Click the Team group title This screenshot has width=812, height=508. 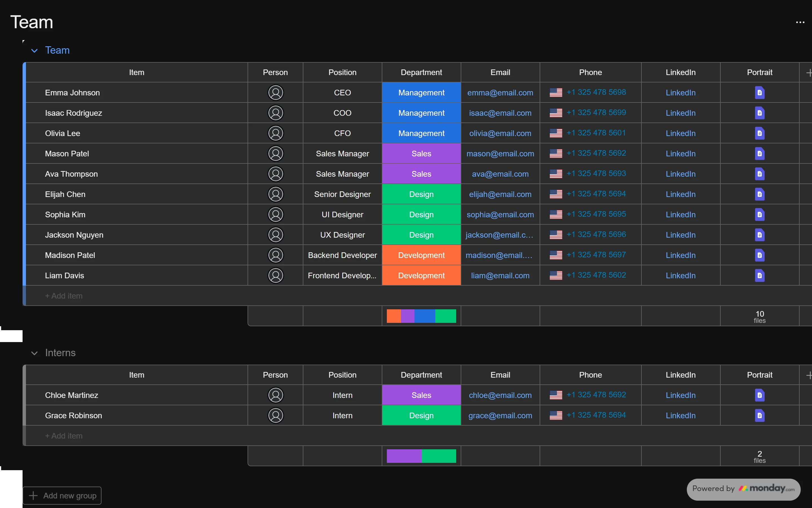[58, 51]
